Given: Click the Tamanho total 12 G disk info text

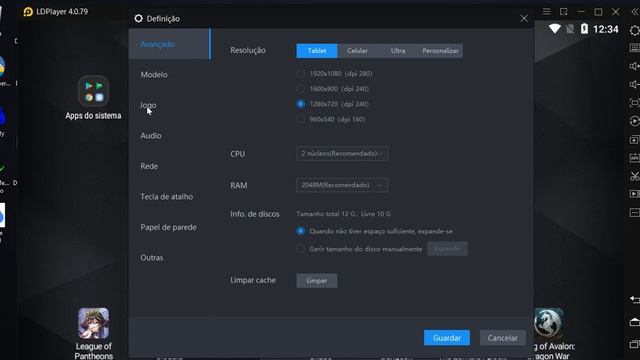Looking at the screenshot, I should point(343,214).
